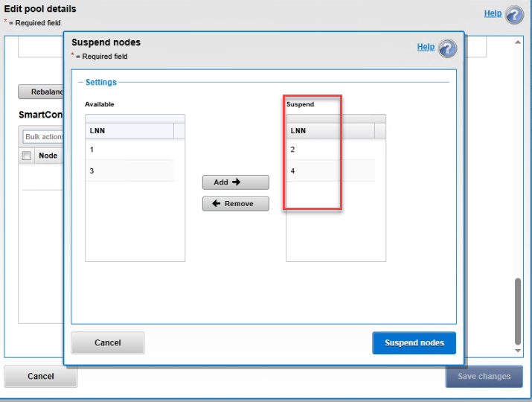Select node 2 in the Suspend list
Viewport: 532px width, 402px height.
330,150
